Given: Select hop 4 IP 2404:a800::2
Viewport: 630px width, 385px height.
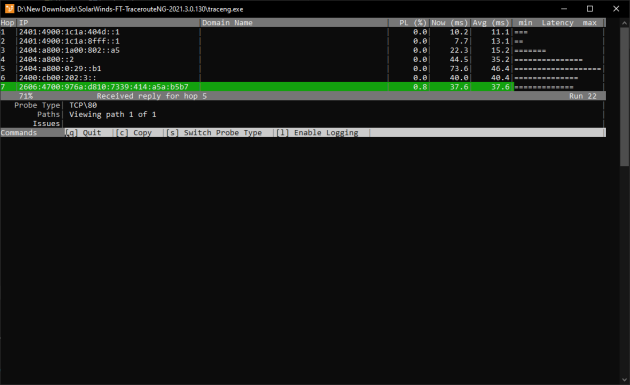Looking at the screenshot, I should tap(46, 59).
